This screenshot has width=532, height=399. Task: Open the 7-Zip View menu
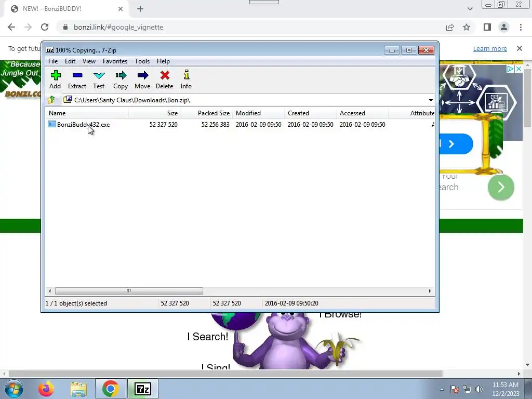89,61
